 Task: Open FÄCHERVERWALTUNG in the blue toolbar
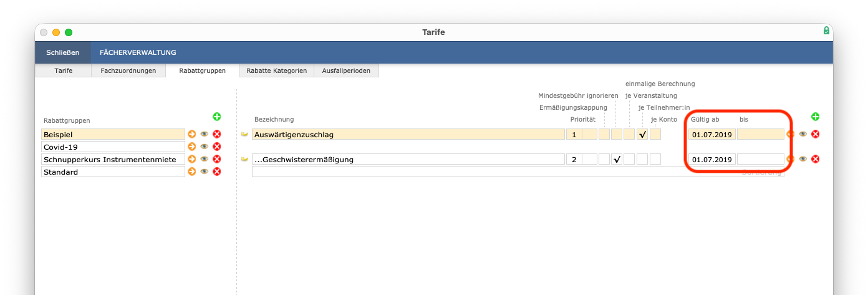click(x=138, y=52)
